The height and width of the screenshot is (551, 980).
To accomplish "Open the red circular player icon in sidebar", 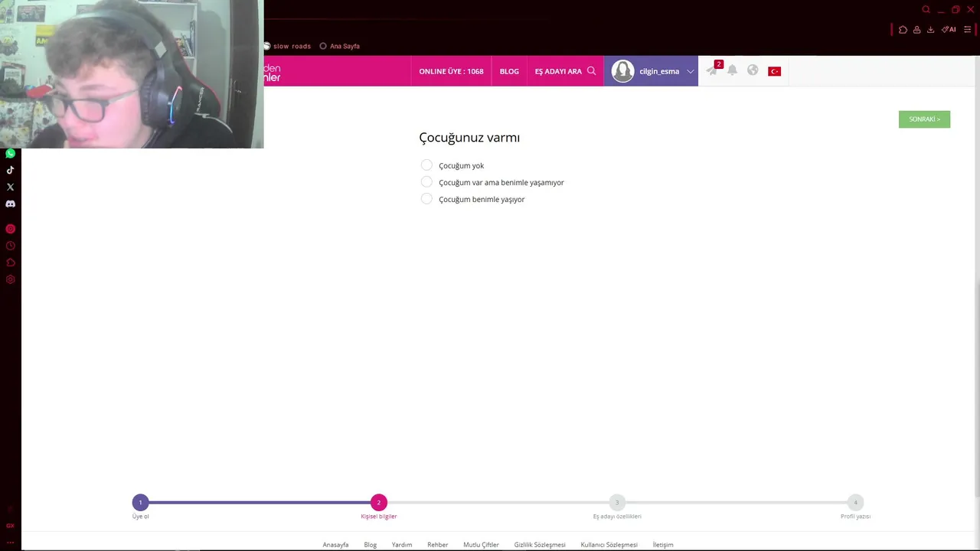I will point(10,229).
